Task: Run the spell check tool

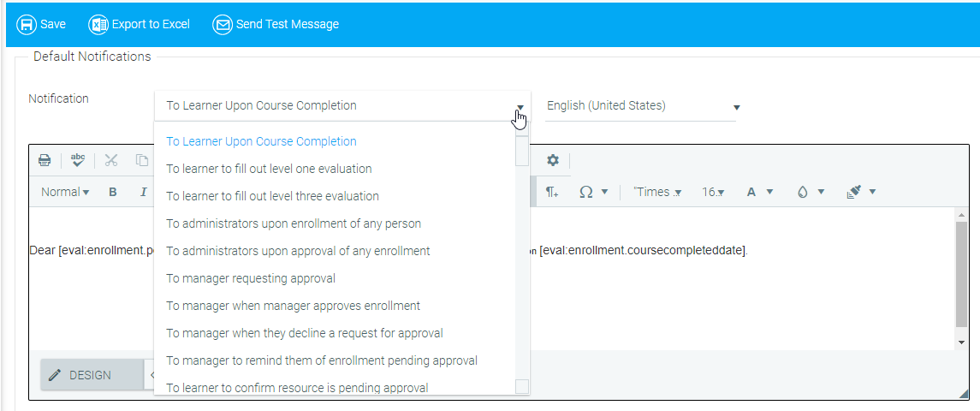Action: click(78, 160)
